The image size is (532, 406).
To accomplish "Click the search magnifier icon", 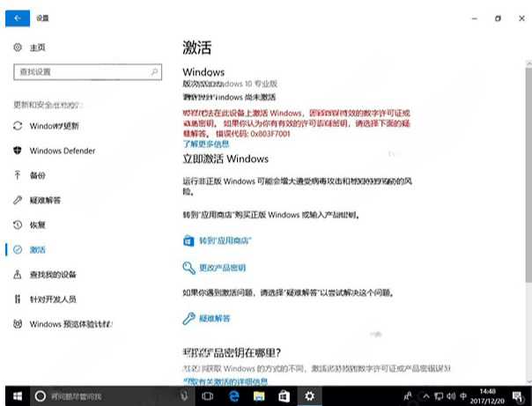I will click(x=154, y=72).
